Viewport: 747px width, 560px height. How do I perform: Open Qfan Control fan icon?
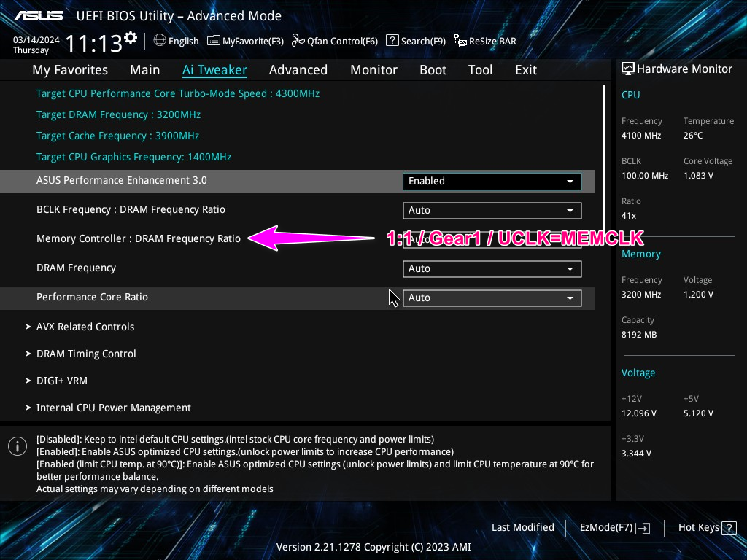[298, 41]
